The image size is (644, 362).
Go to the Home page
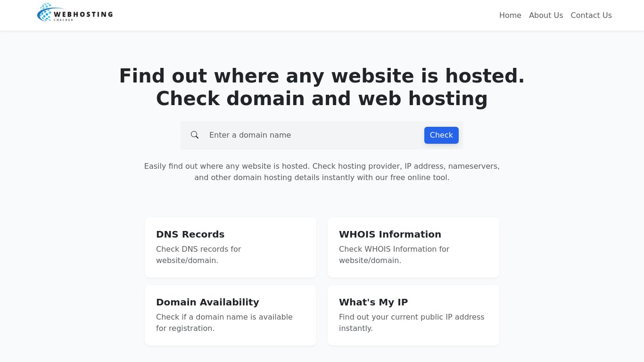510,16
